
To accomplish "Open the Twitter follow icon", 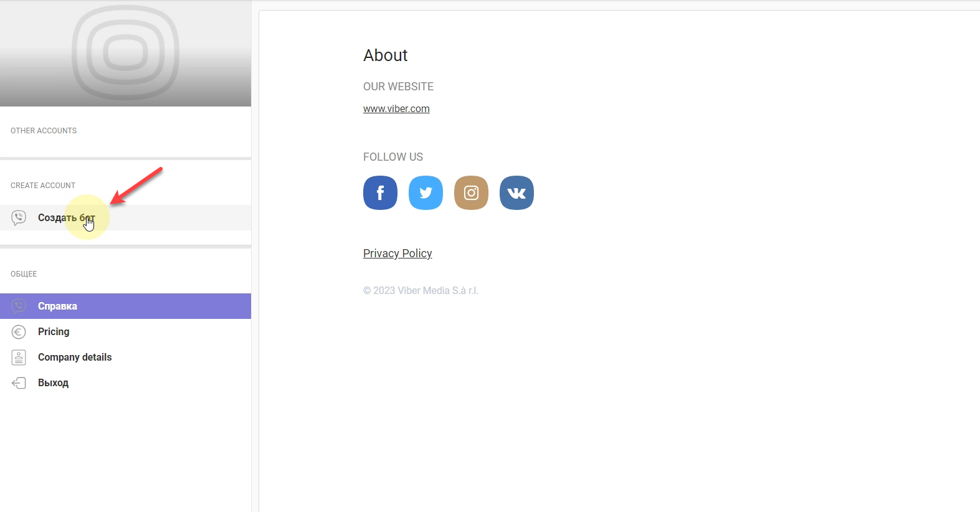I will pyautogui.click(x=426, y=192).
